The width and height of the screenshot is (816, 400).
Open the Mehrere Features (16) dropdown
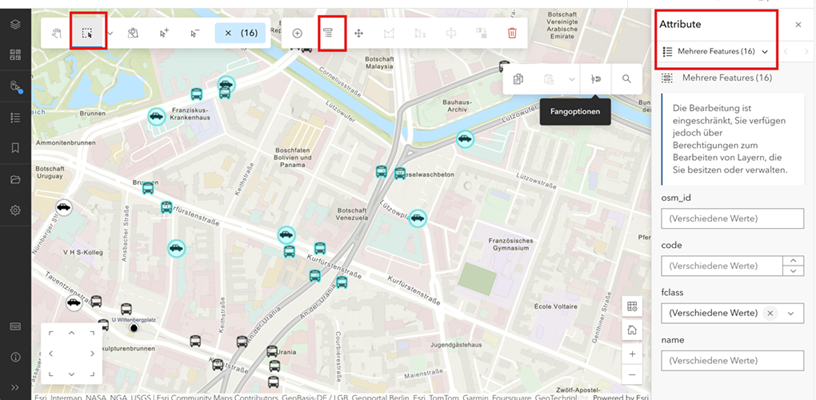pos(716,51)
